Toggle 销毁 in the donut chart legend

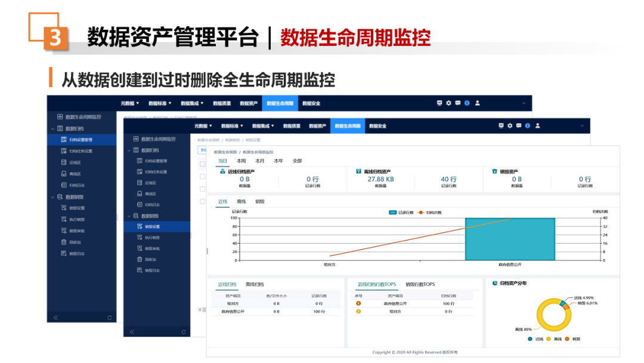tap(574, 339)
